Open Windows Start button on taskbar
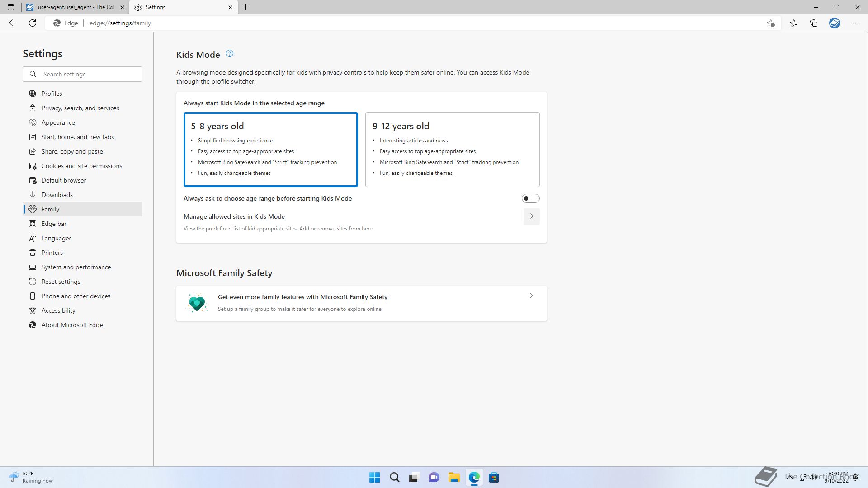The width and height of the screenshot is (868, 488). click(x=374, y=478)
